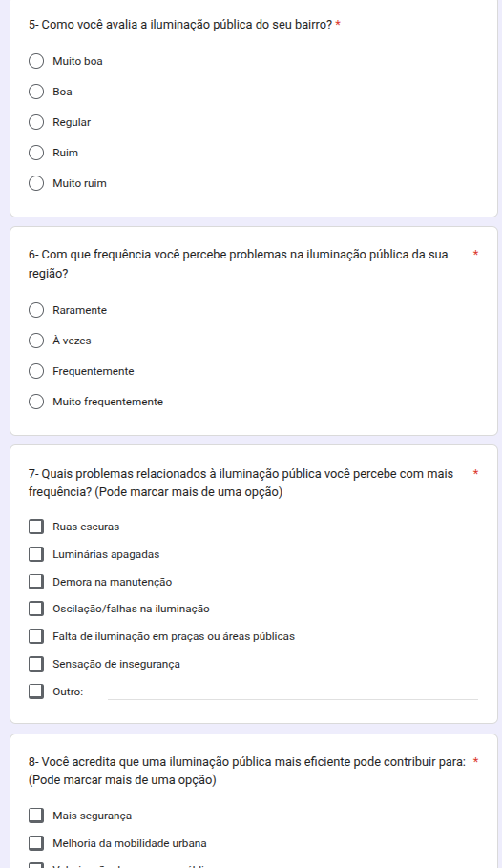Select the "Muito frequentemente" radio option
The width and height of the screenshot is (502, 868).
tap(36, 402)
